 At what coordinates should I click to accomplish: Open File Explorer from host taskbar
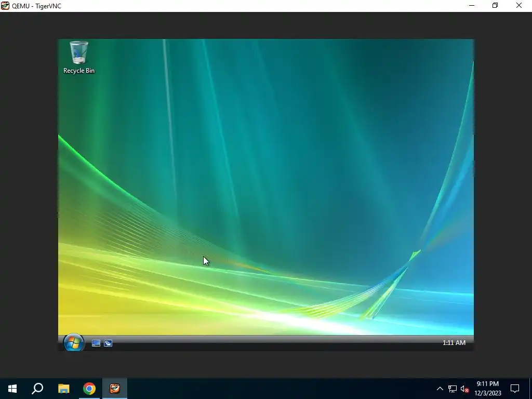[63, 389]
